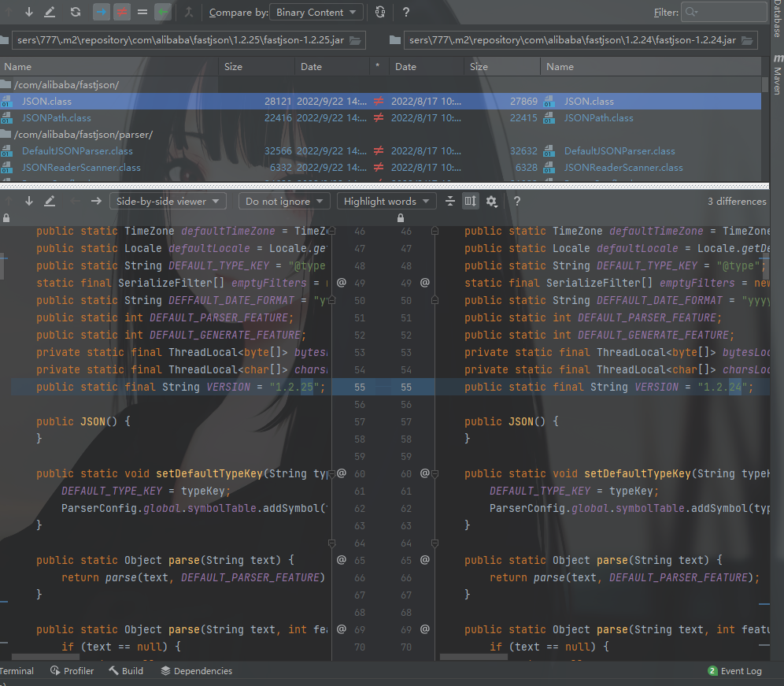Open help icon in diff viewer toolbar

(517, 201)
